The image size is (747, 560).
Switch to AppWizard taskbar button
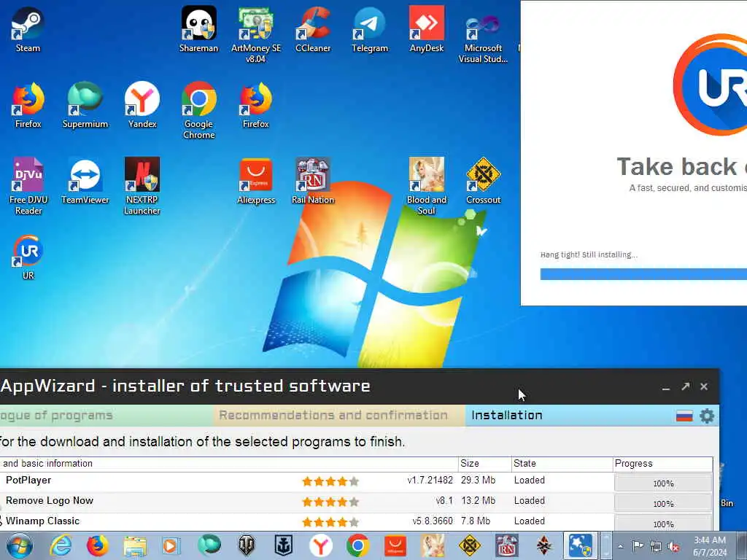click(580, 545)
